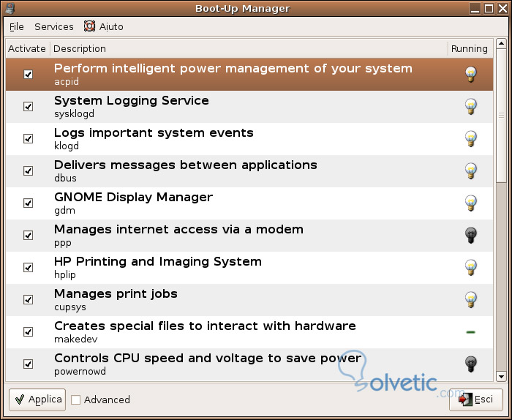Open the File menu

[x=17, y=26]
